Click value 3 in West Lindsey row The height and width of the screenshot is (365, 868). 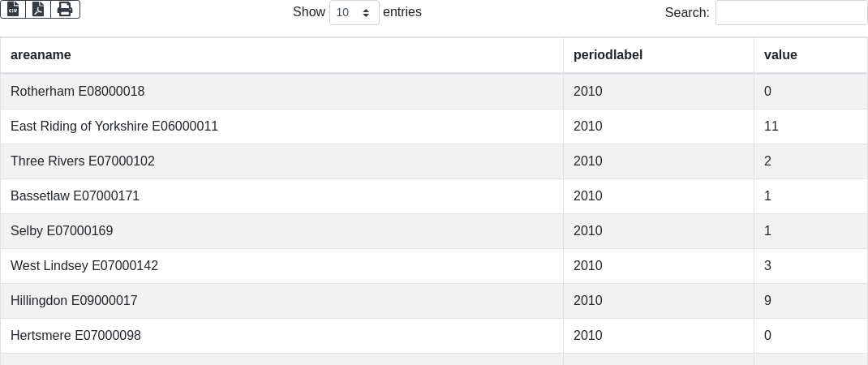coord(767,266)
